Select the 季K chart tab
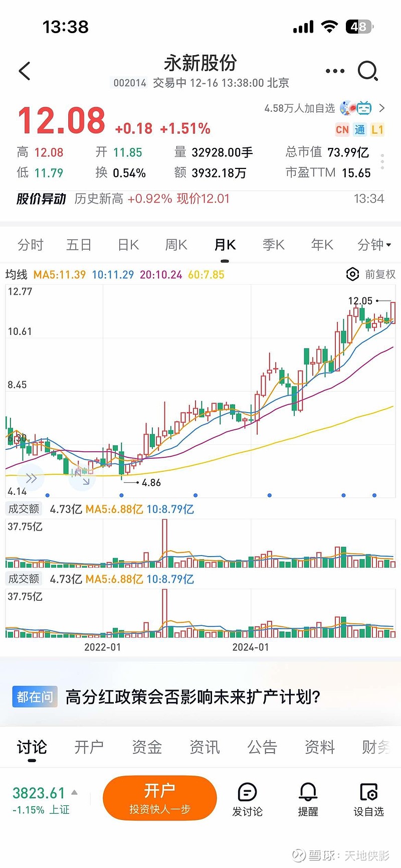This screenshot has width=401, height=868. click(x=274, y=245)
